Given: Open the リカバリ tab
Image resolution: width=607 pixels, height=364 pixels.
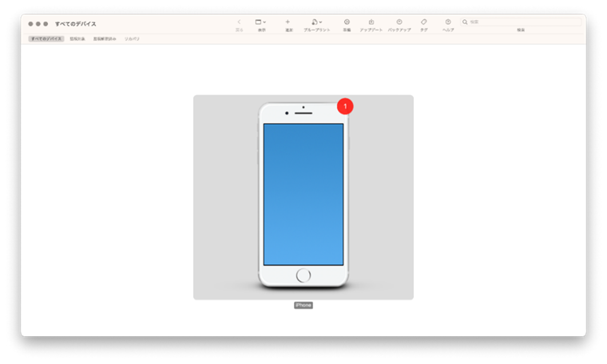Looking at the screenshot, I should [x=132, y=38].
